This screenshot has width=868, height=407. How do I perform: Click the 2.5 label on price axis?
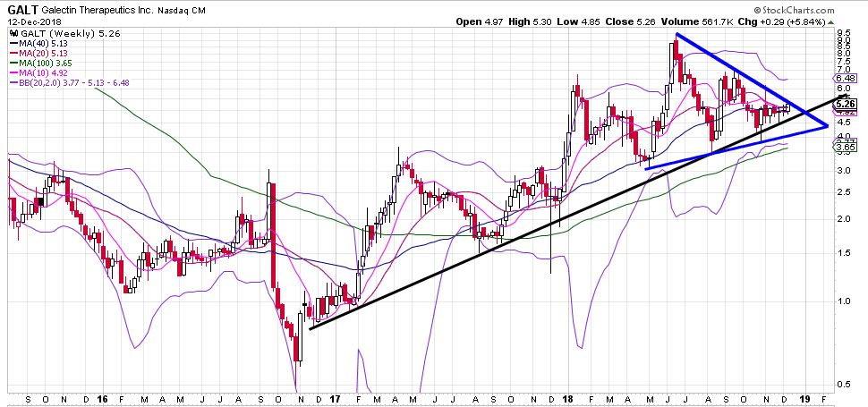(844, 192)
